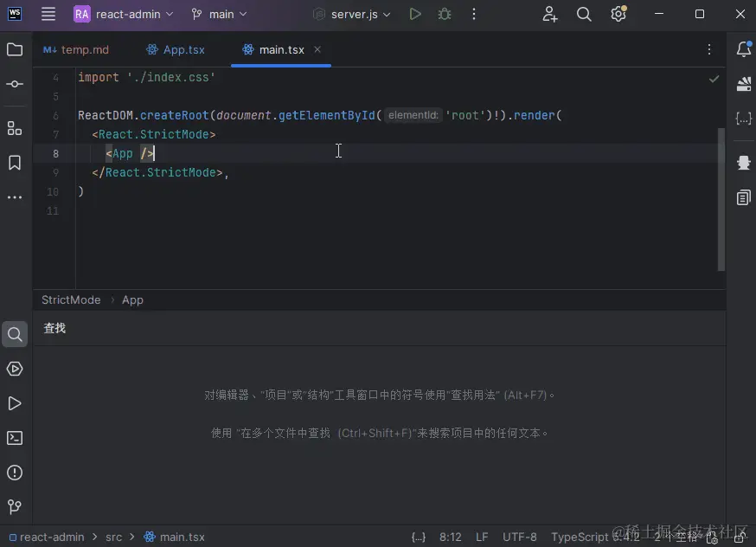This screenshot has height=547, width=756.
Task: Open the Notifications bell
Action: tap(744, 48)
